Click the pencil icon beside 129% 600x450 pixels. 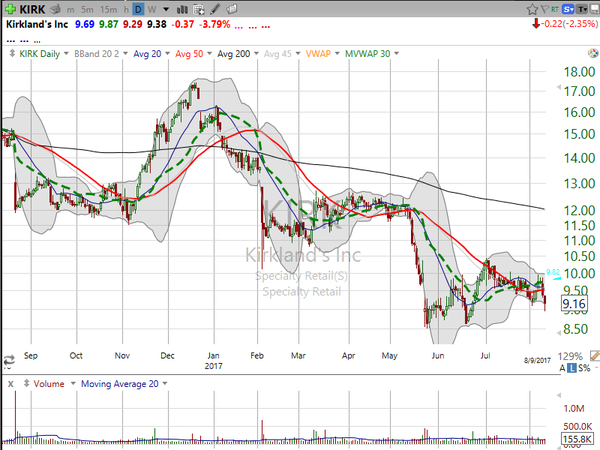click(x=595, y=356)
